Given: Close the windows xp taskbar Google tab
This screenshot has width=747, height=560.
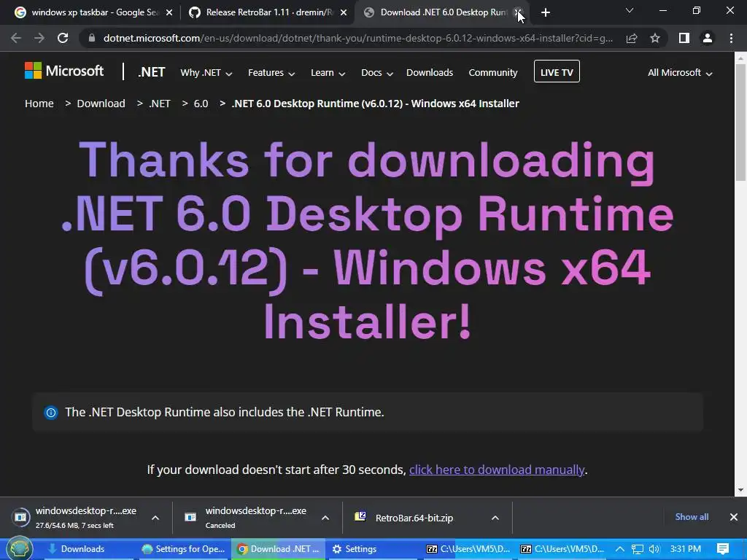Looking at the screenshot, I should point(169,12).
